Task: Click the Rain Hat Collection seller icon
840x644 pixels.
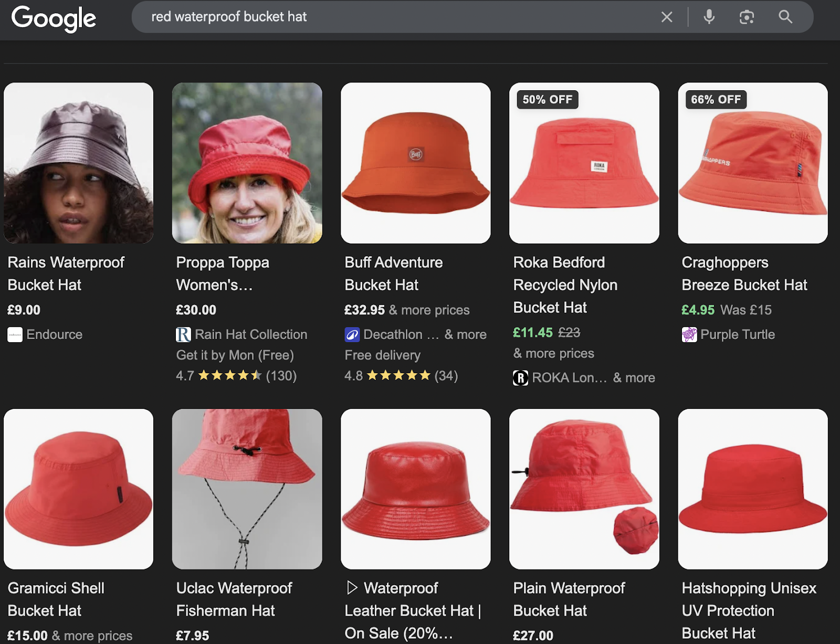Action: 183,335
